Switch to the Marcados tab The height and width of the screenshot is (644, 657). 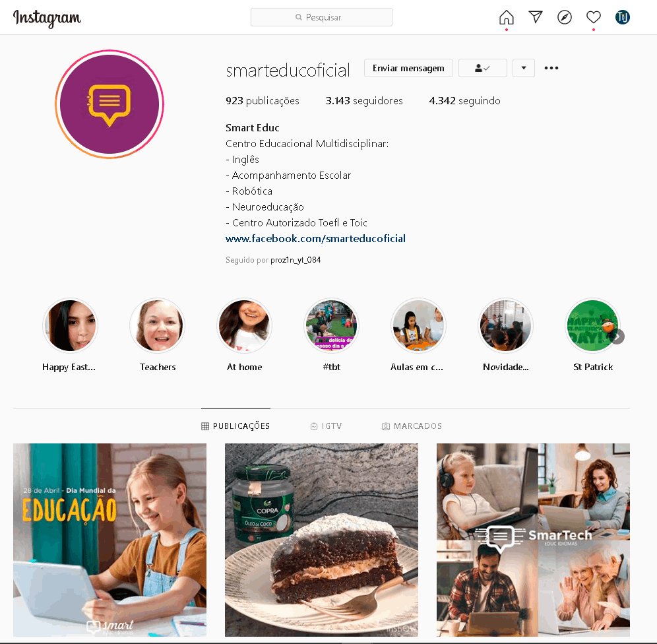coord(412,426)
